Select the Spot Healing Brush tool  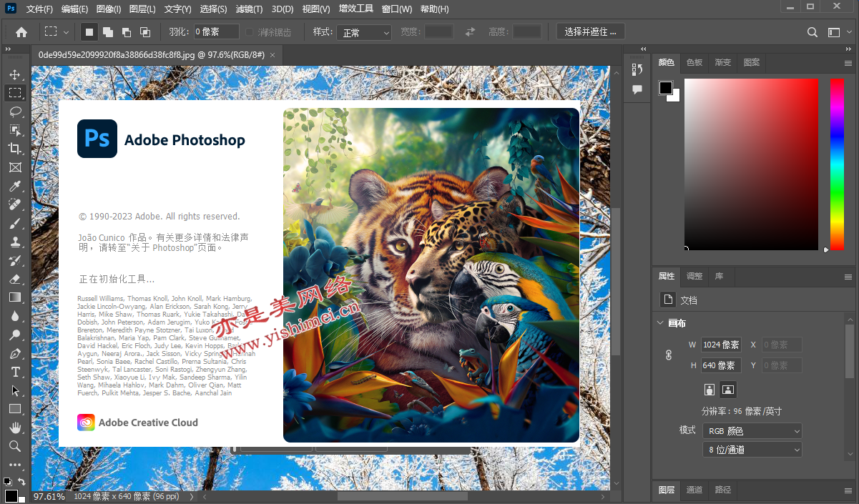(x=15, y=204)
